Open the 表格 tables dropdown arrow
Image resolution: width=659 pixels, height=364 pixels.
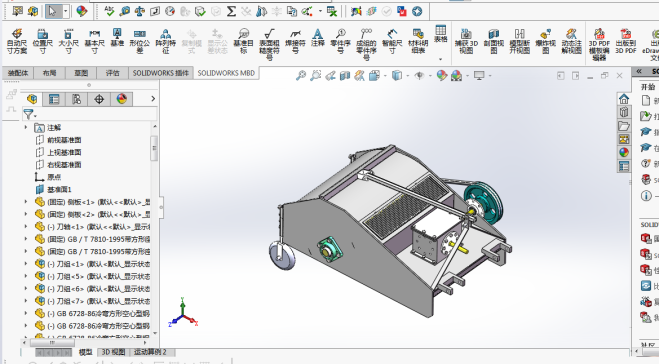pos(440,59)
